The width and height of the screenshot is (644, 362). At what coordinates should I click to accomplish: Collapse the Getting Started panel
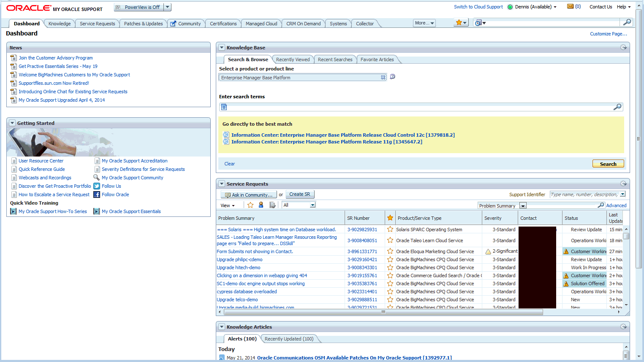[12, 123]
